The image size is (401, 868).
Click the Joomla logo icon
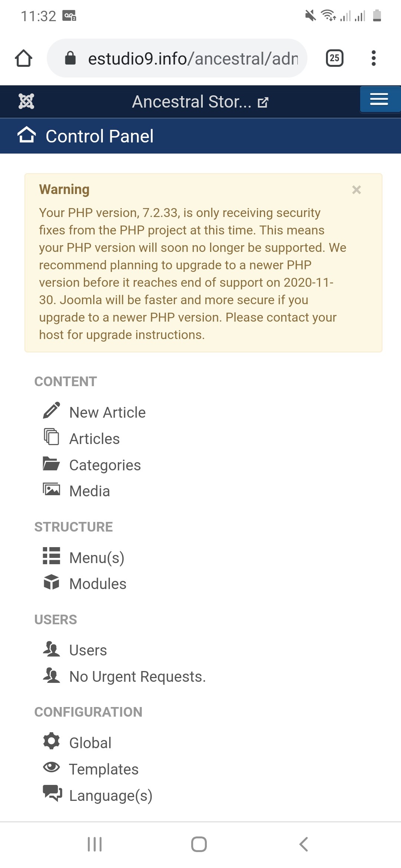coord(26,101)
